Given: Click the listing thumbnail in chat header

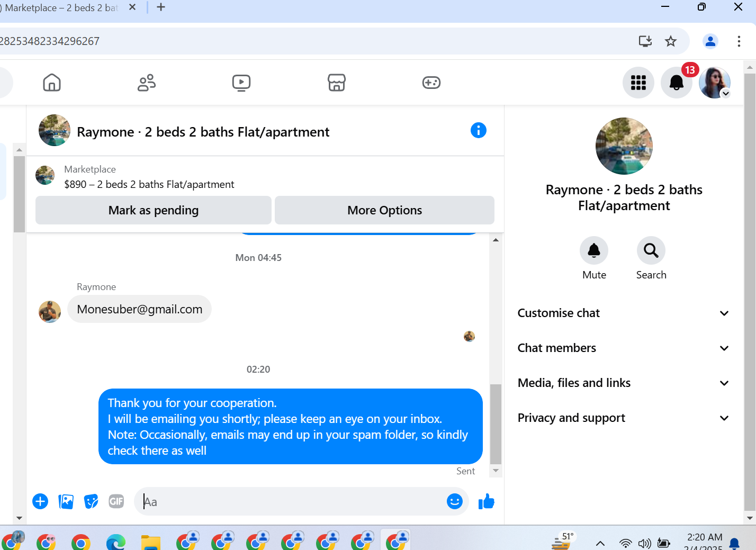Looking at the screenshot, I should pos(55,130).
